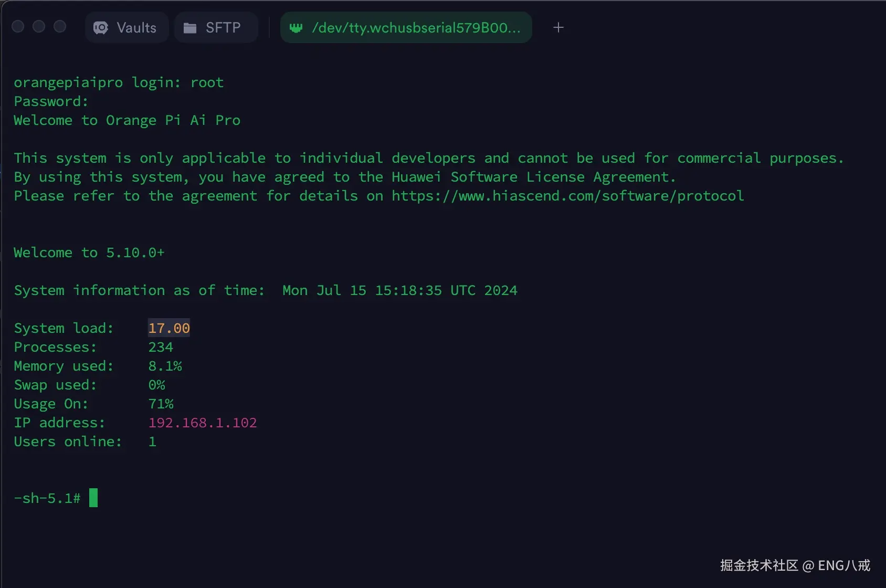Click the Vaults safe icon

[100, 28]
